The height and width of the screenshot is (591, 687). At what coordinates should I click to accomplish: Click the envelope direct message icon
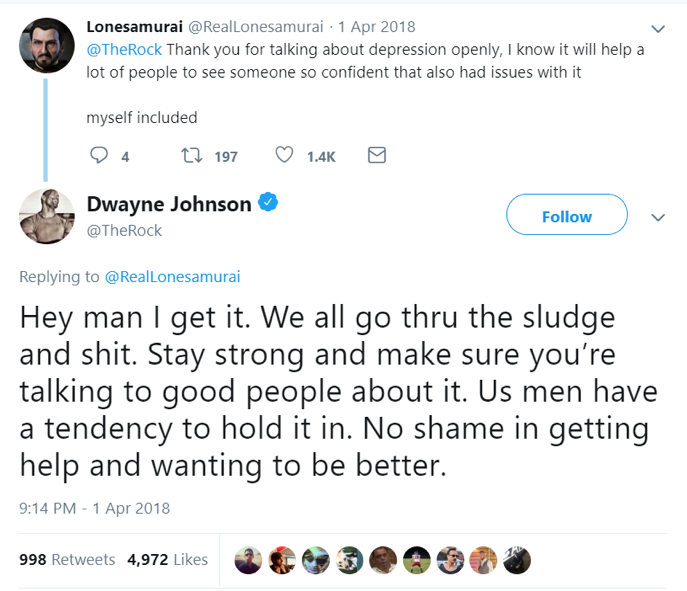pos(377,156)
